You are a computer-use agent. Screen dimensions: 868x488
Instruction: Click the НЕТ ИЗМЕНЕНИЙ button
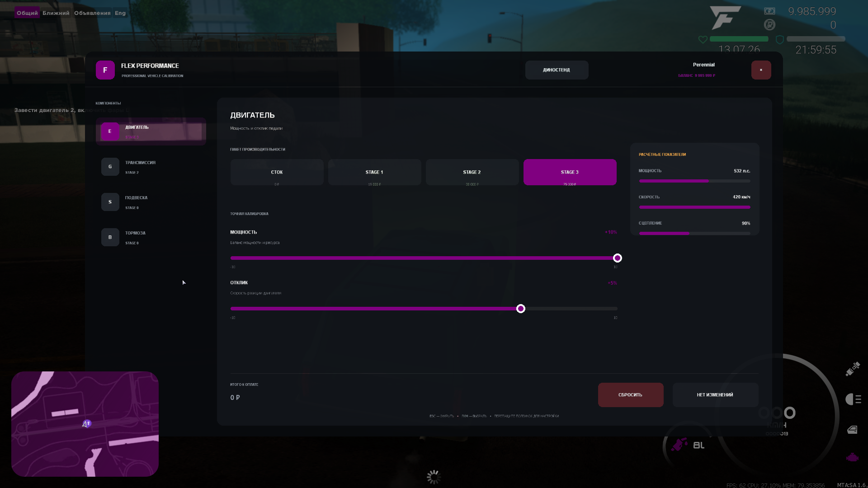tap(715, 395)
